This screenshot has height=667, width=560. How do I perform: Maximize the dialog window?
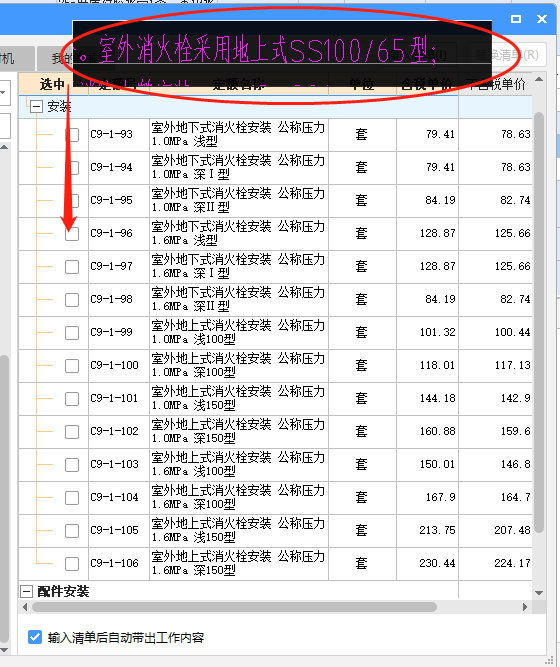(x=516, y=19)
